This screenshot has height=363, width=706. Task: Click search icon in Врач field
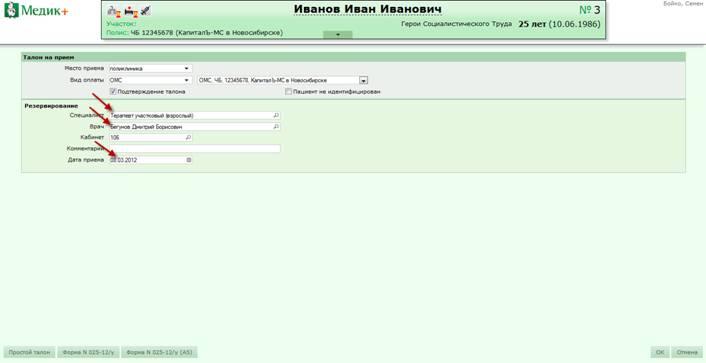tap(276, 127)
